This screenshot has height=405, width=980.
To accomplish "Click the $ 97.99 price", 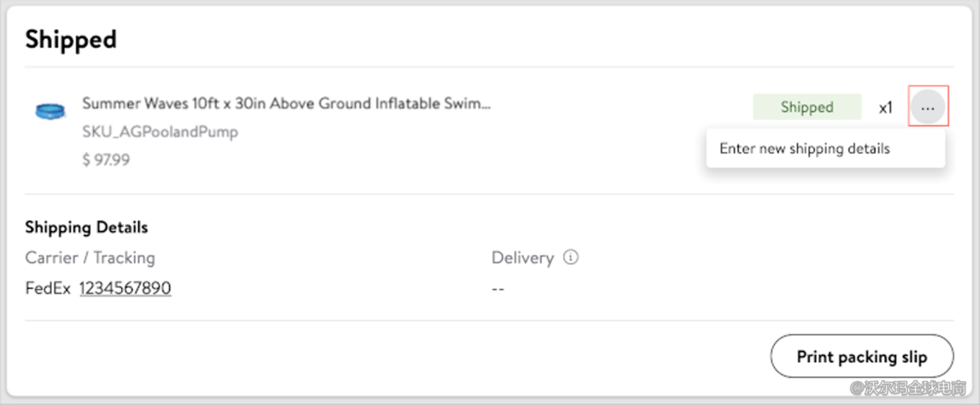I will click(106, 160).
